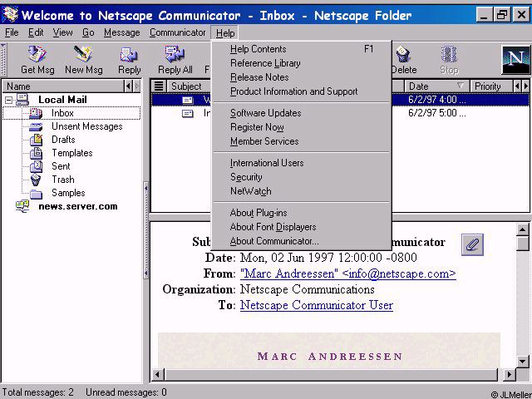Choose Software Updates menu item
The height and width of the screenshot is (399, 532).
tap(302, 113)
